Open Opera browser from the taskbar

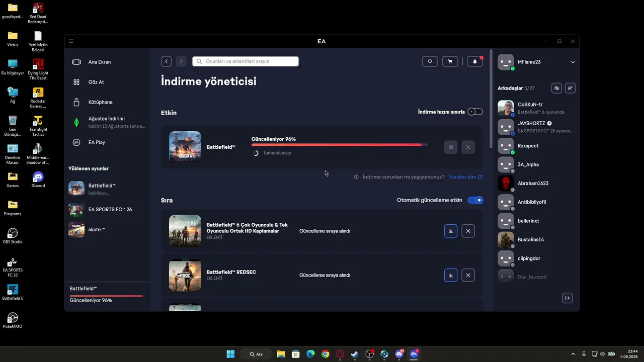point(340,354)
